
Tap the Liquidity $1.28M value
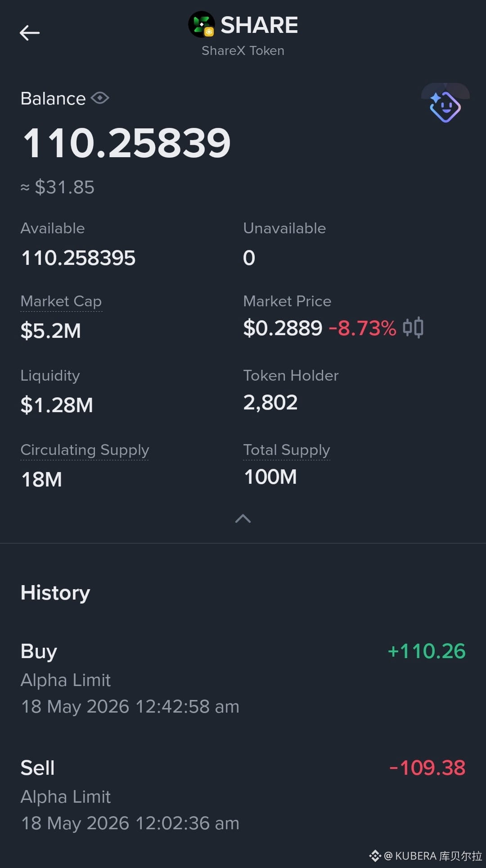[57, 404]
